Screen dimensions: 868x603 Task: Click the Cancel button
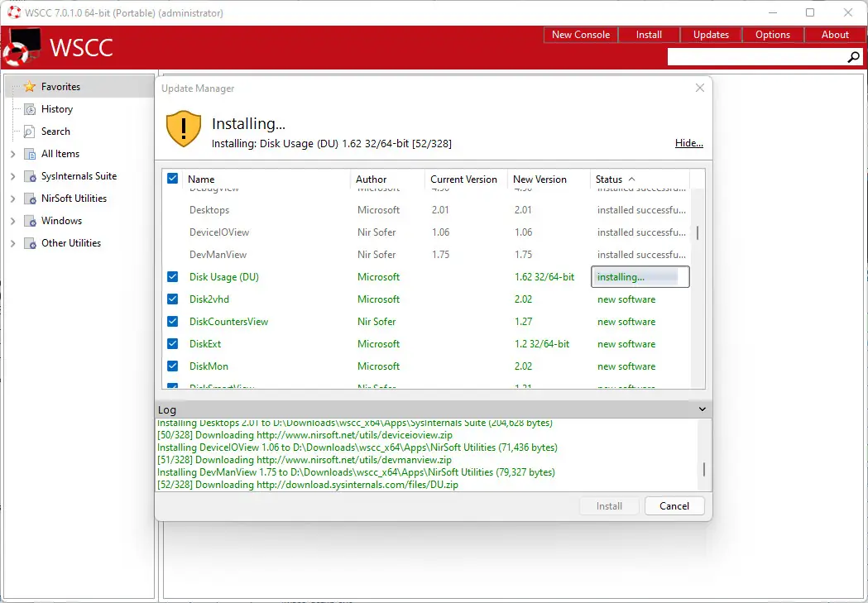pos(674,505)
